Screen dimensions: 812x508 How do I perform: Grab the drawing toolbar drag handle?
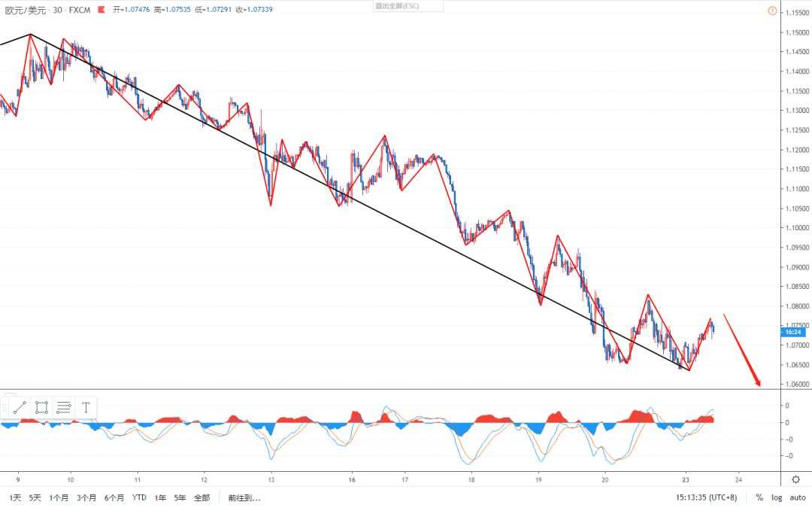coord(5,408)
